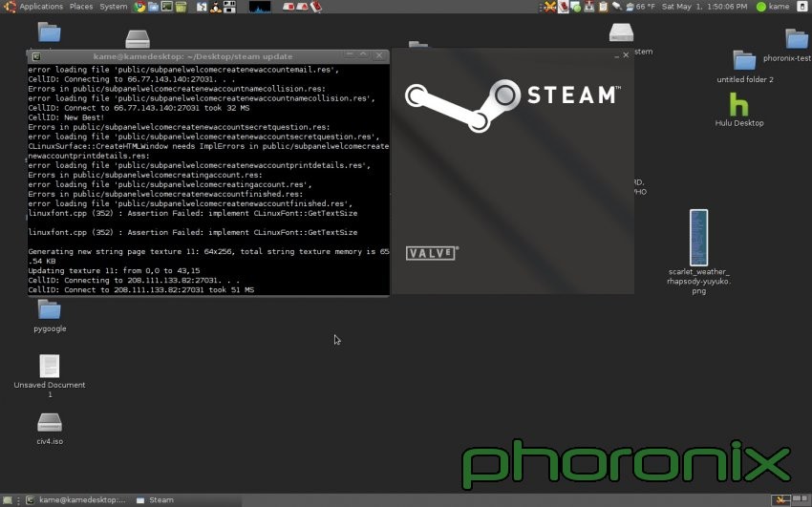812x507 pixels.
Task: Select the pygoogle folder on desktop
Action: coord(50,316)
